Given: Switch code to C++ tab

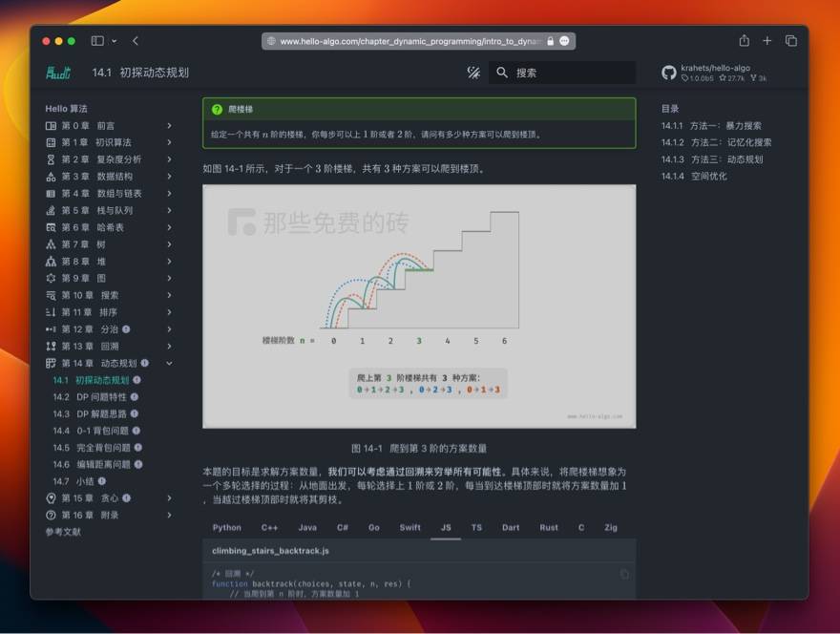Looking at the screenshot, I should [269, 527].
